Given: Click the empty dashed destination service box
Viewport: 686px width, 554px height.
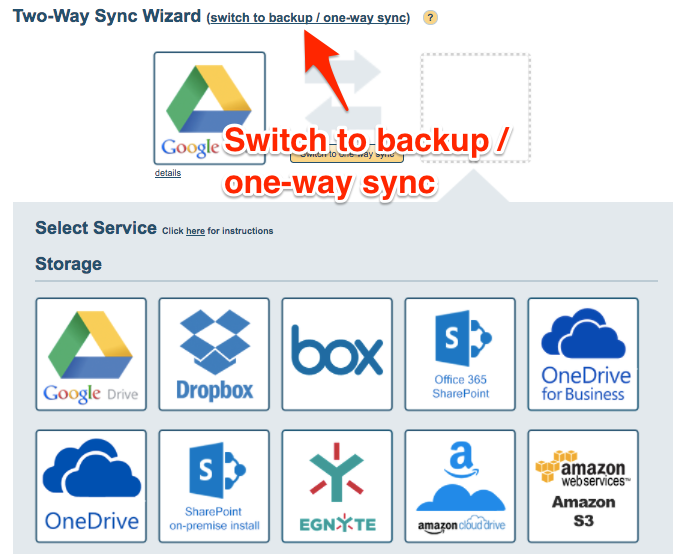Looking at the screenshot, I should (x=476, y=108).
